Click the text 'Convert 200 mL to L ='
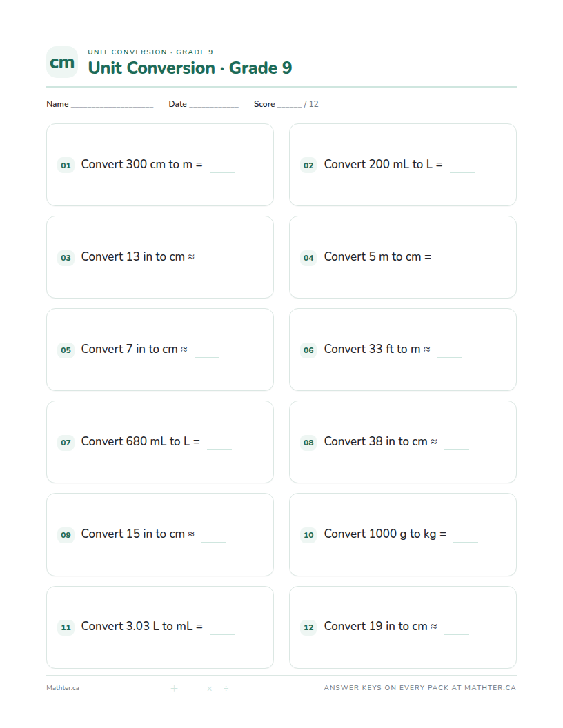Image resolution: width=563 pixels, height=728 pixels. point(383,164)
